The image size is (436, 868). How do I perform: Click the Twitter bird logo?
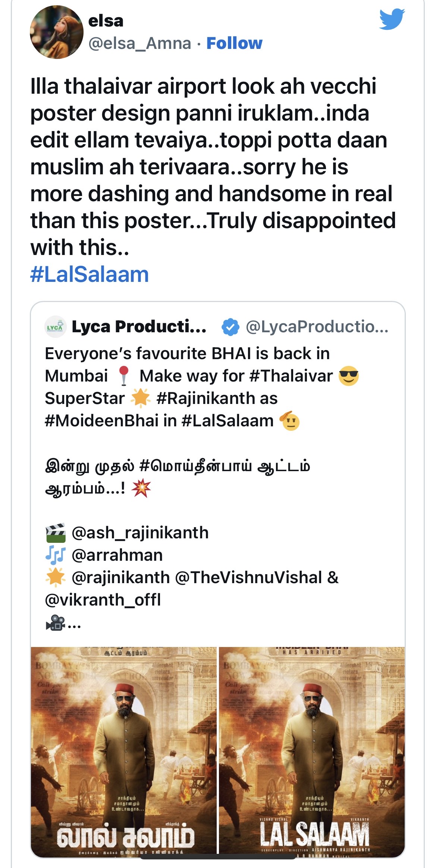(392, 19)
